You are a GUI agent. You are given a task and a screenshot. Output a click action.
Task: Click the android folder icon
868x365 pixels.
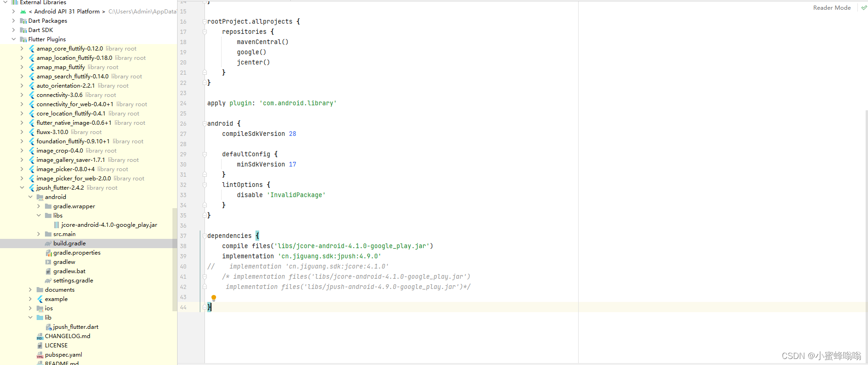(x=40, y=197)
